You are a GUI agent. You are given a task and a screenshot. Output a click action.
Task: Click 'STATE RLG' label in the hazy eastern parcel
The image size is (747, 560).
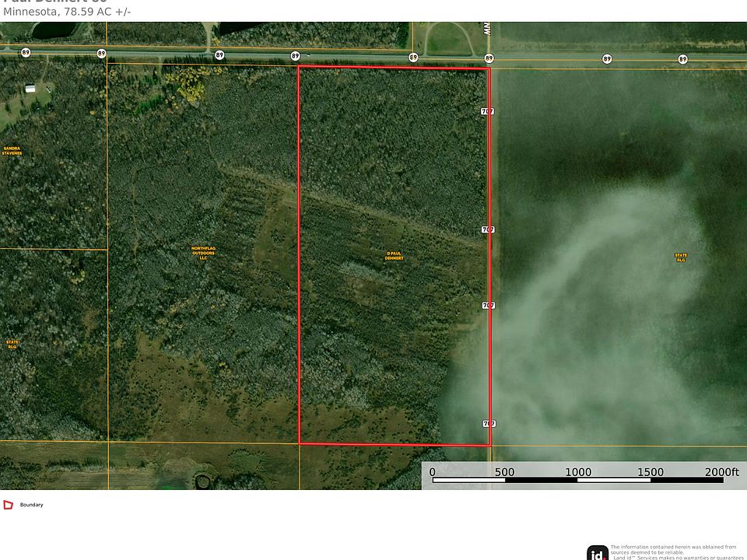point(681,257)
